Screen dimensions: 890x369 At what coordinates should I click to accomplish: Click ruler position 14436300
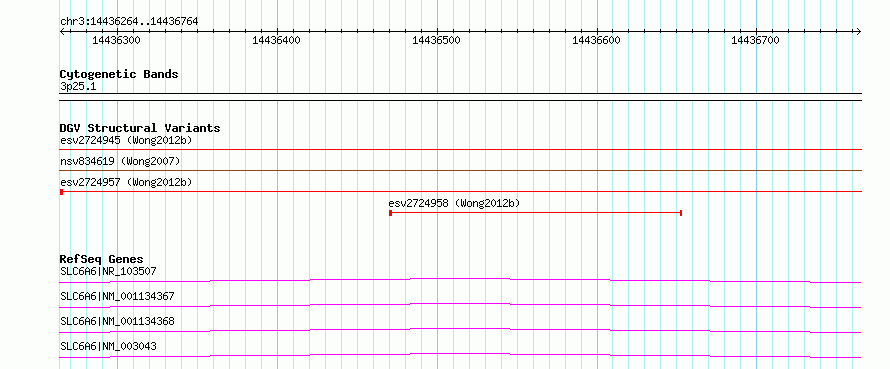click(116, 40)
